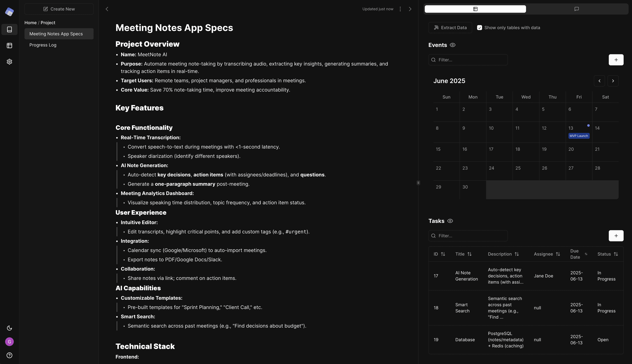Viewport: 632px width, 364px height.
Task: Select Database task title
Action: pos(465,340)
